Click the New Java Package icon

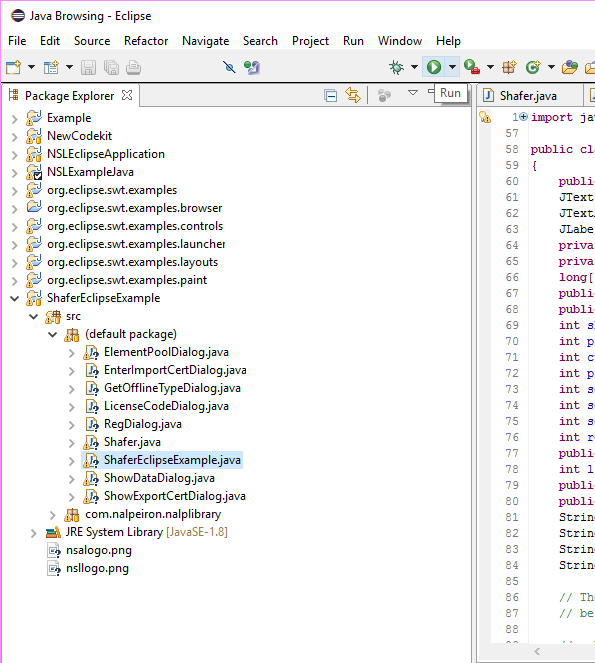pyautogui.click(x=509, y=67)
